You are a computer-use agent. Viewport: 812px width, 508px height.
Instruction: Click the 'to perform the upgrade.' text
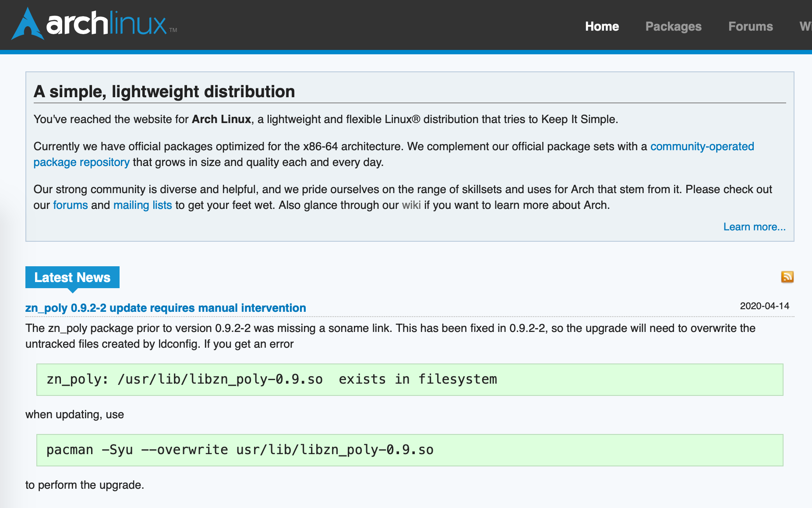(x=85, y=485)
